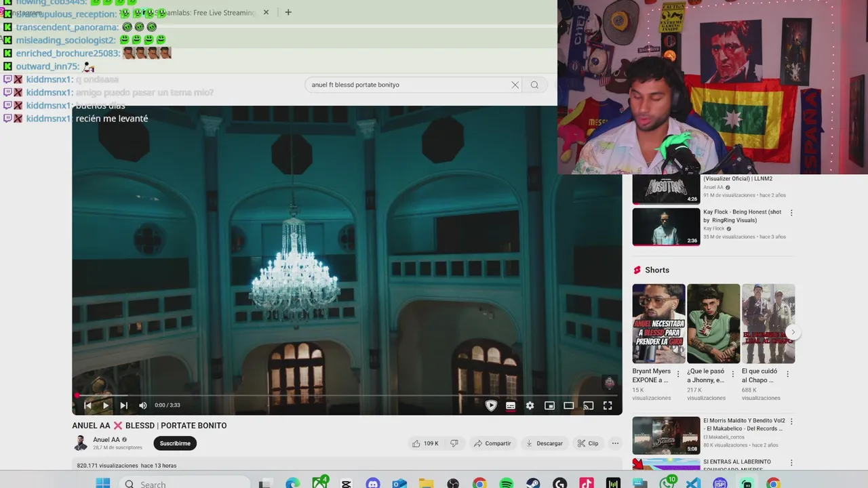Subscribe with the Suscribirme button

[175, 443]
